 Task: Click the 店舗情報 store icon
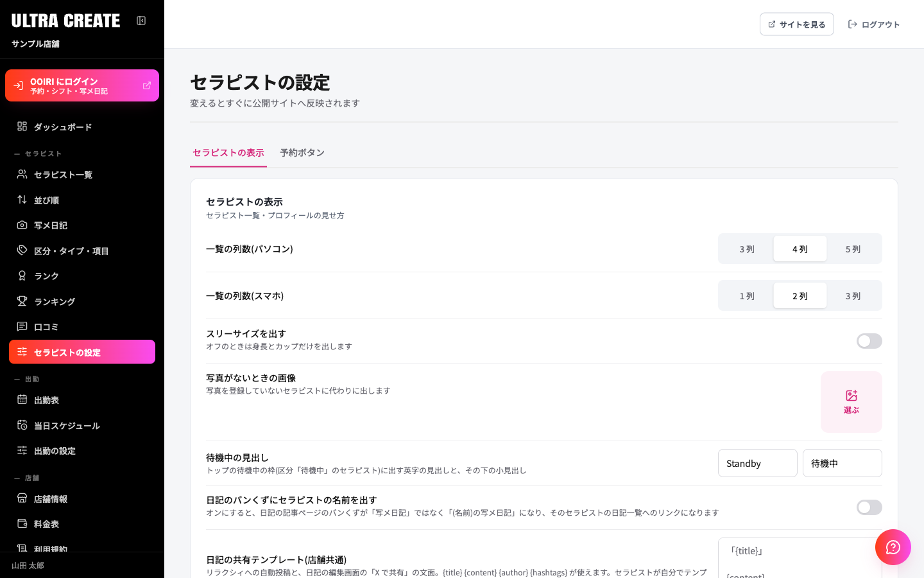[x=22, y=498]
